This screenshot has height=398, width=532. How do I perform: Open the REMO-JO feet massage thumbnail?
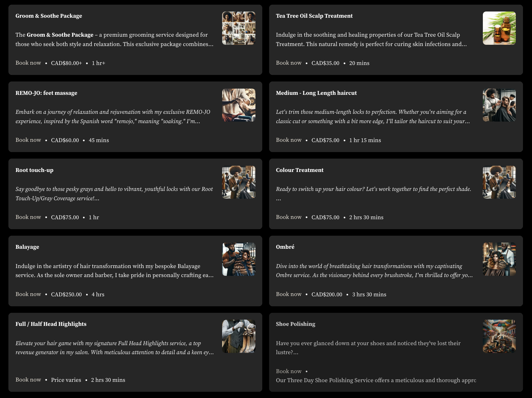[239, 105]
